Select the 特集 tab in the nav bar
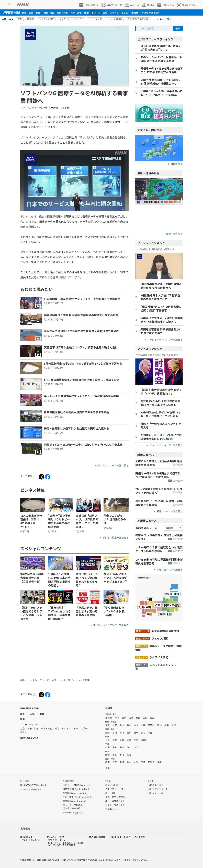Screen dimensions: 203x868 coord(46,12)
